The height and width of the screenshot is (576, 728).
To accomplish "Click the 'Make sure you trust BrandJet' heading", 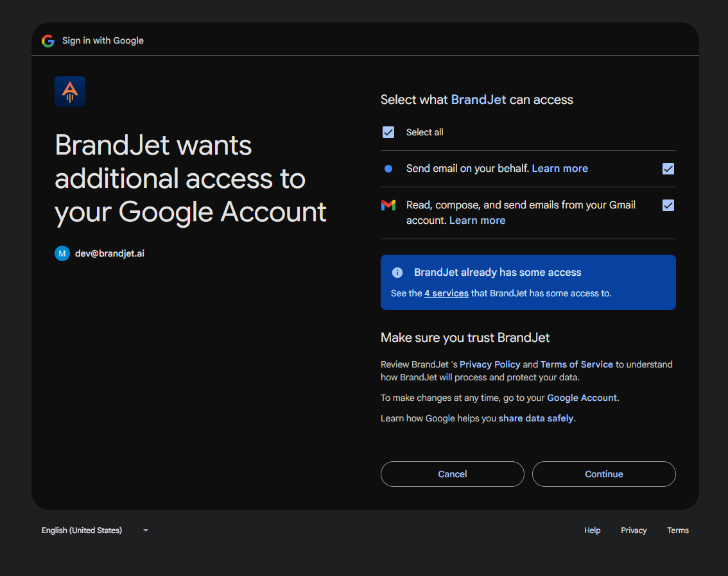I will pyautogui.click(x=465, y=337).
